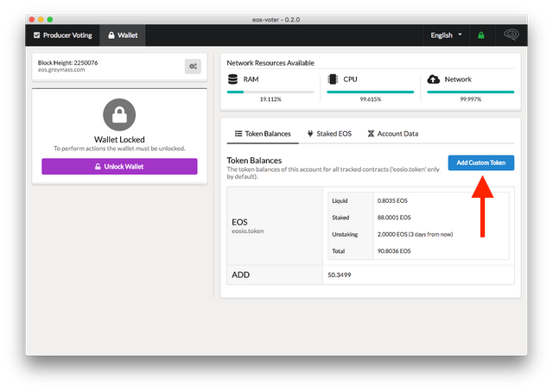Click the Network availability progress bar
The width and height of the screenshot is (553, 392).
[471, 92]
